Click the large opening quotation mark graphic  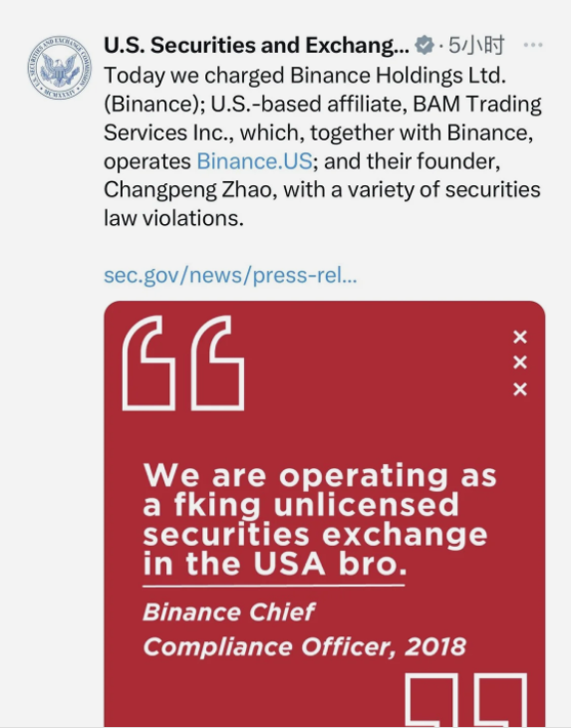point(183,364)
